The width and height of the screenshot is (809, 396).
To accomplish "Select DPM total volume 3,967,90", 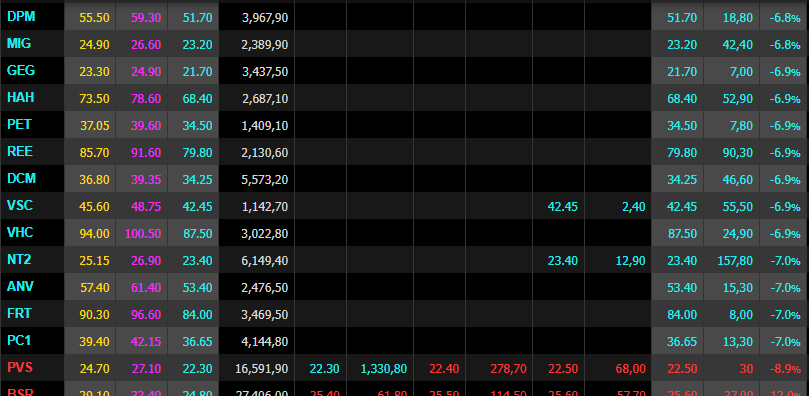I will tap(265, 18).
